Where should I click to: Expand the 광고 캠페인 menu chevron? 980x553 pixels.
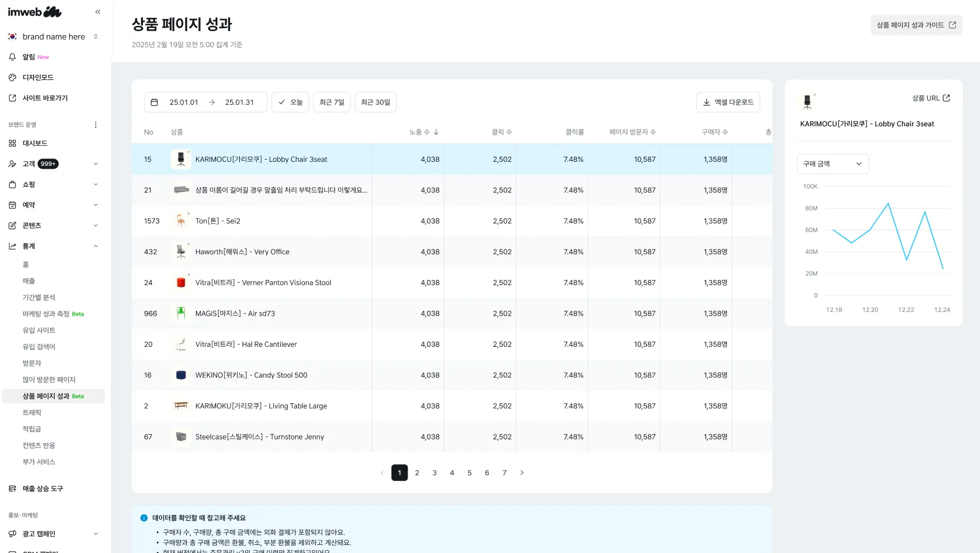point(96,534)
